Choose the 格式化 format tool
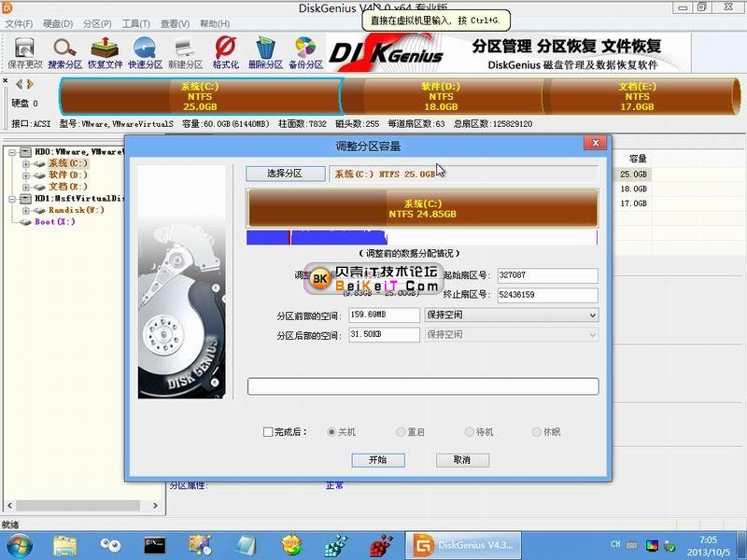The width and height of the screenshot is (747, 560). (225, 53)
